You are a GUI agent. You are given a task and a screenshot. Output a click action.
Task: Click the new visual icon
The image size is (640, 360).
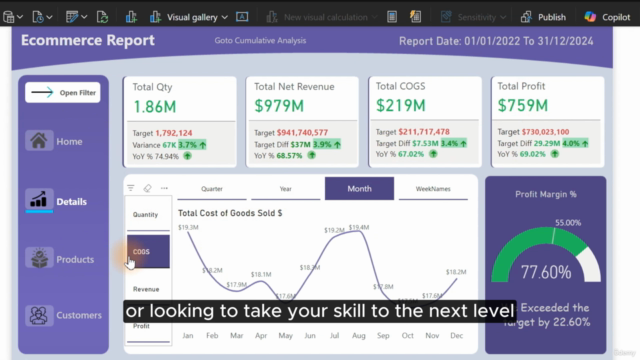pos(131,17)
